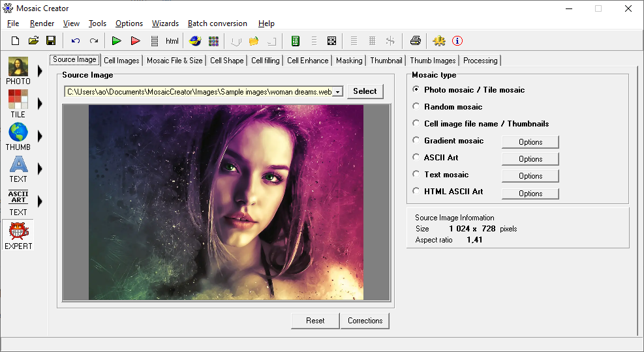Select Photo mosaic / Tile mosaic radio button
The height and width of the screenshot is (352, 644).
pyautogui.click(x=416, y=89)
